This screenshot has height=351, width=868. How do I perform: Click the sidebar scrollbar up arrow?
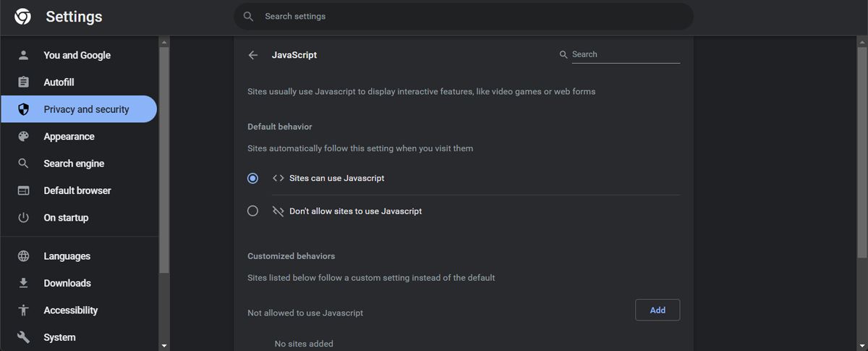[x=164, y=43]
